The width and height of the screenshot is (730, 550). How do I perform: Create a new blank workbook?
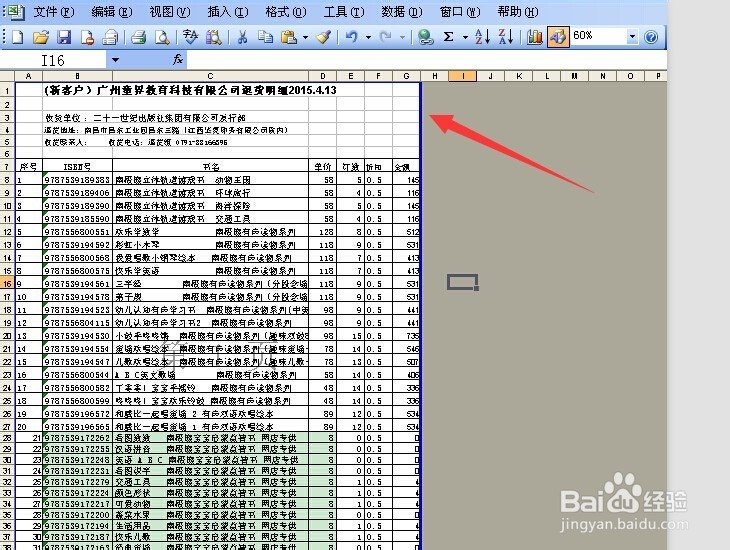click(18, 37)
